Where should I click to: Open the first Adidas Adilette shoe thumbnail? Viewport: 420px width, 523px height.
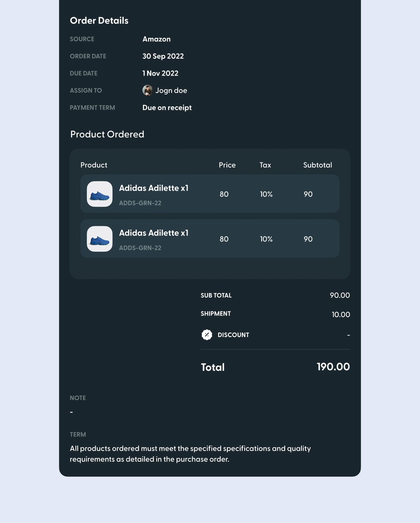[x=99, y=194]
